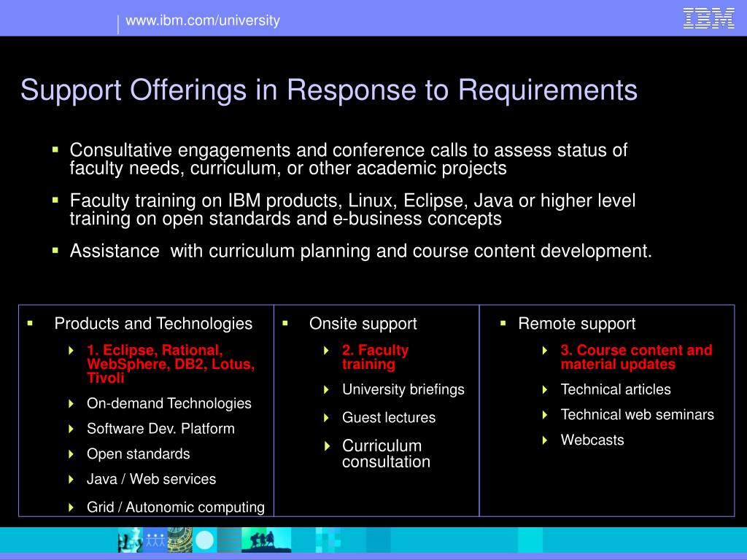Click the Open standards entry
Image resolution: width=747 pixels, height=560 pixels.
[x=138, y=454]
